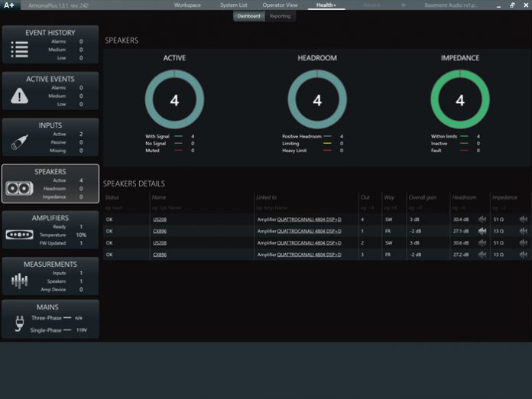This screenshot has width=532, height=399.
Task: Select the Health+ tab
Action: pyautogui.click(x=326, y=5)
